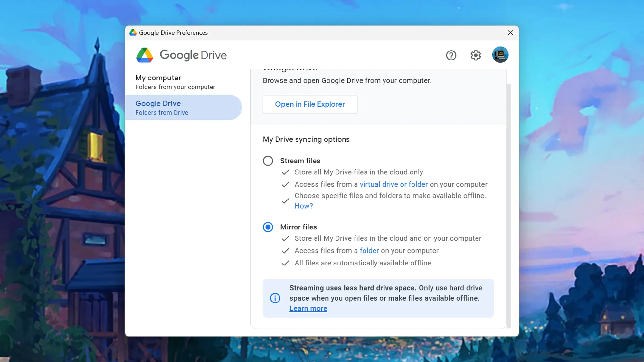The height and width of the screenshot is (362, 644).
Task: Click the info icon in the streaming notice
Action: pyautogui.click(x=275, y=298)
